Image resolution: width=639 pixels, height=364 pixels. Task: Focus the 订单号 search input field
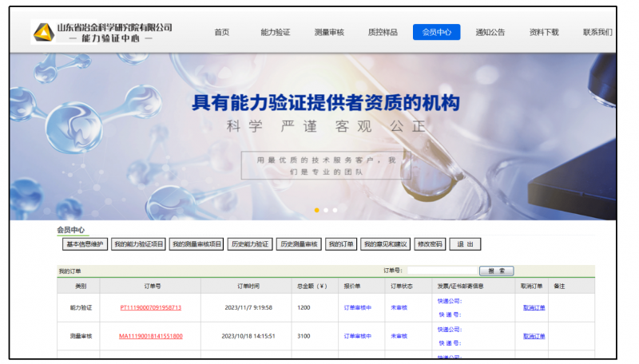(x=443, y=271)
